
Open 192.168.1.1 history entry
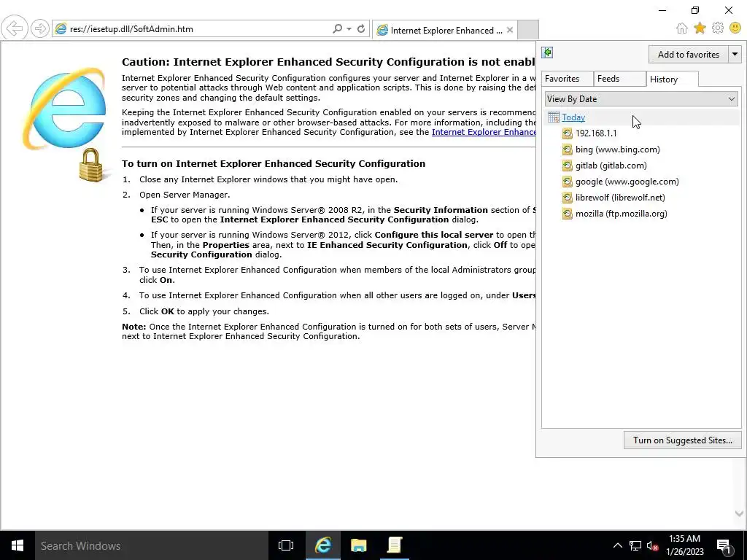(x=596, y=133)
